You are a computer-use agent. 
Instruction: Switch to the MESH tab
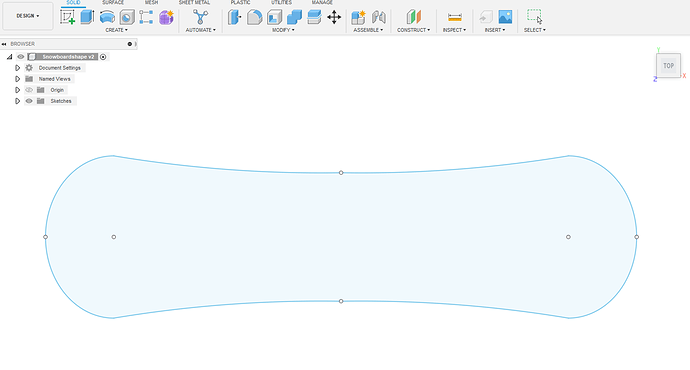[x=151, y=3]
